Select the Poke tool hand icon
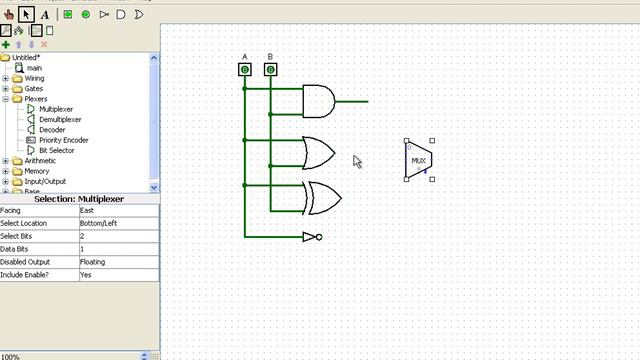Viewport: 640px width, 360px height. 9,15
